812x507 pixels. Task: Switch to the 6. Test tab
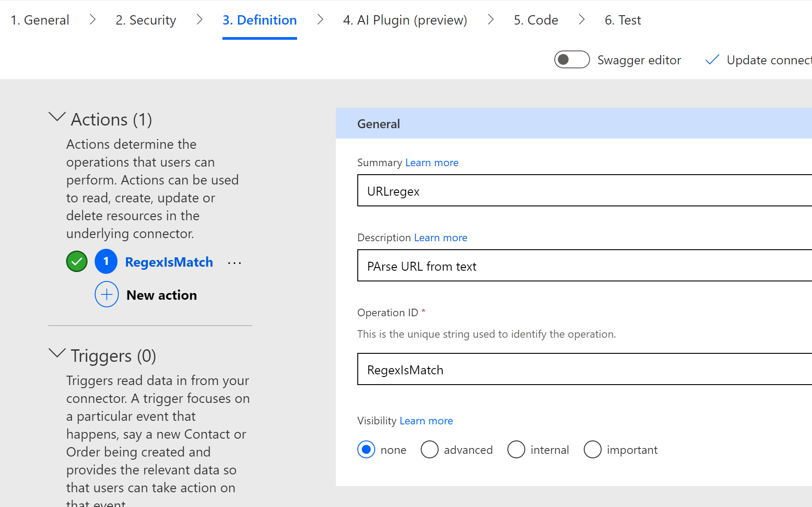click(x=622, y=20)
